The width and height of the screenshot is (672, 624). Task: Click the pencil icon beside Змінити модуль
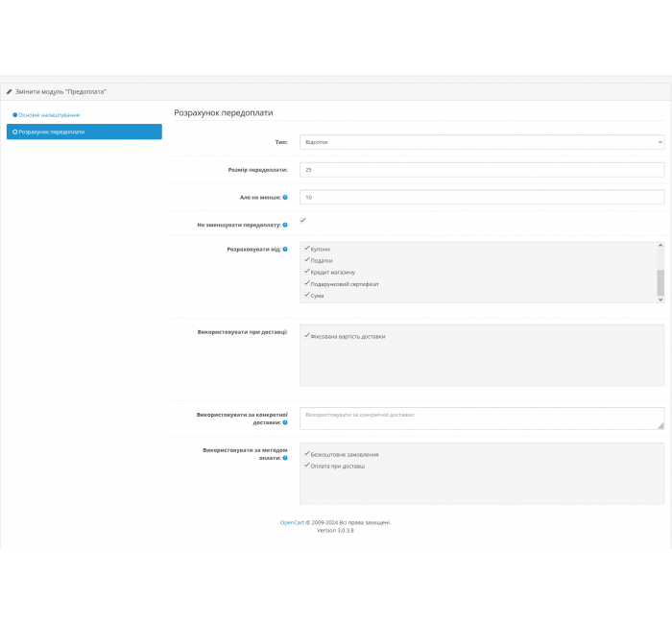click(9, 92)
